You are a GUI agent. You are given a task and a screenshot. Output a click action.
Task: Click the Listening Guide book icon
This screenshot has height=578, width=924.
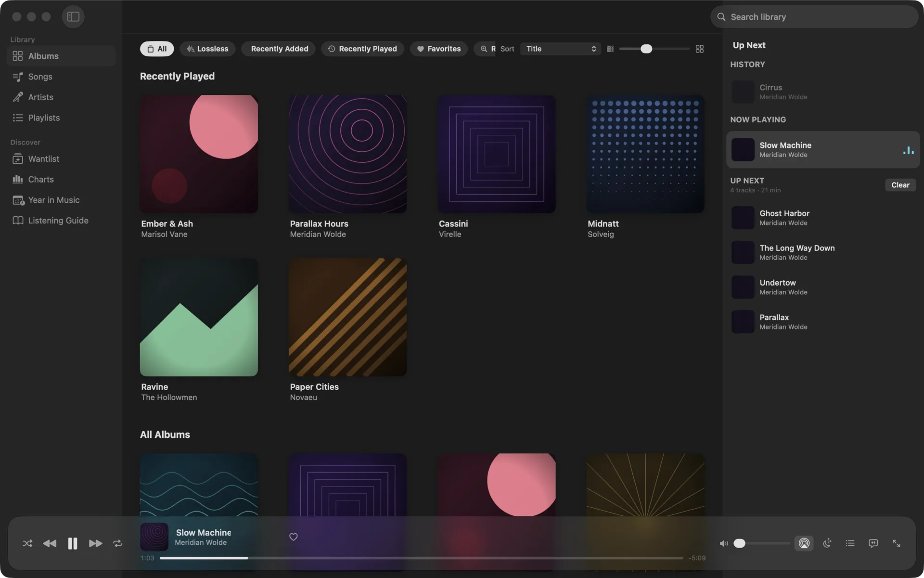[18, 221]
